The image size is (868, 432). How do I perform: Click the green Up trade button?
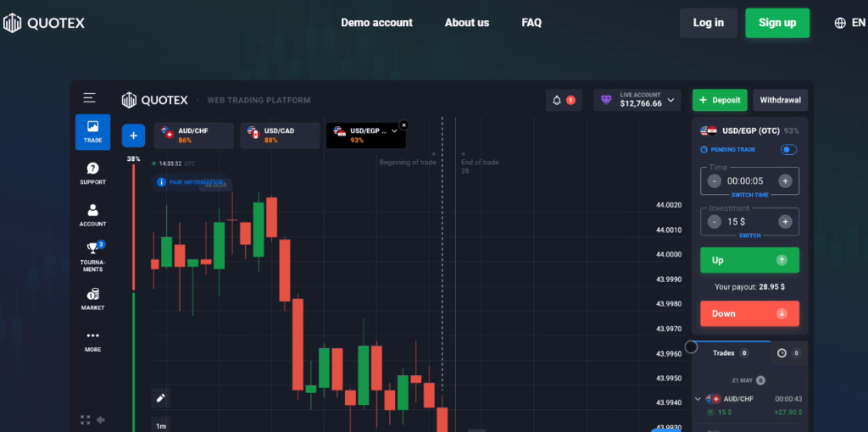coord(749,260)
